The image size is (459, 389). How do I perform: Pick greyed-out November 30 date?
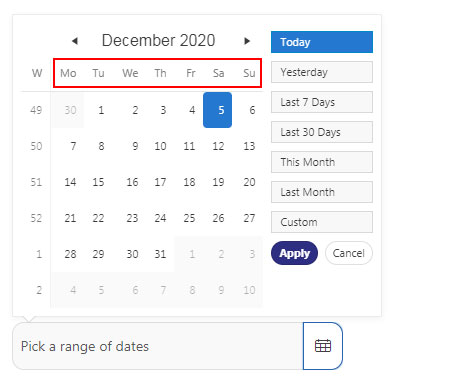[70, 110]
